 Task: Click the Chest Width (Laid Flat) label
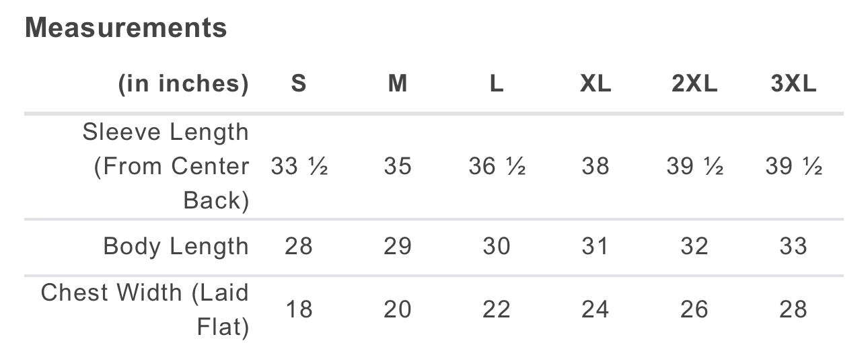pyautogui.click(x=145, y=309)
